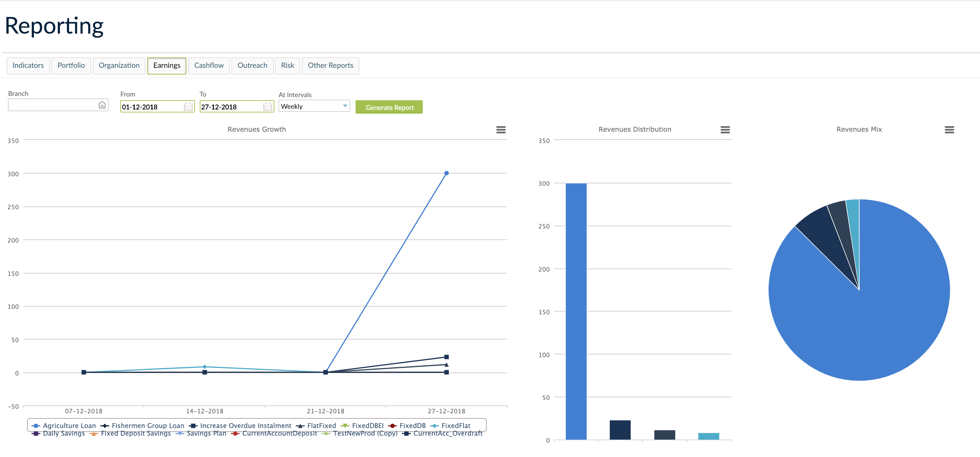The height and width of the screenshot is (457, 980).
Task: Switch to the Cashflow tab
Action: click(208, 65)
